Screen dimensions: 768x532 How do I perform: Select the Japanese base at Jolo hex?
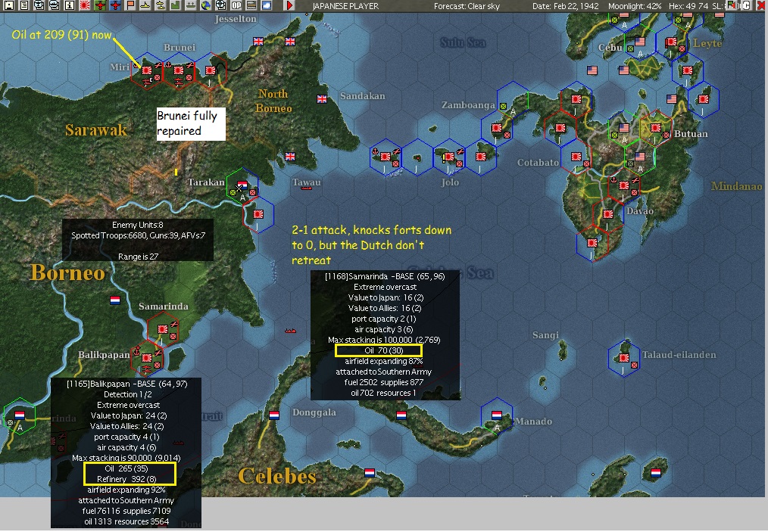point(449,157)
